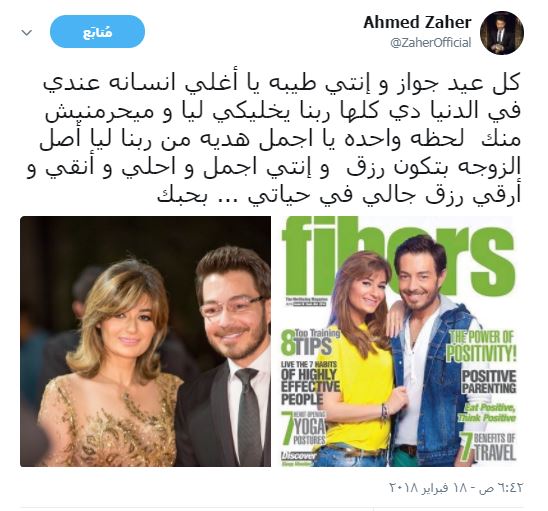Click The Power of Positivity cover text

pos(482,346)
